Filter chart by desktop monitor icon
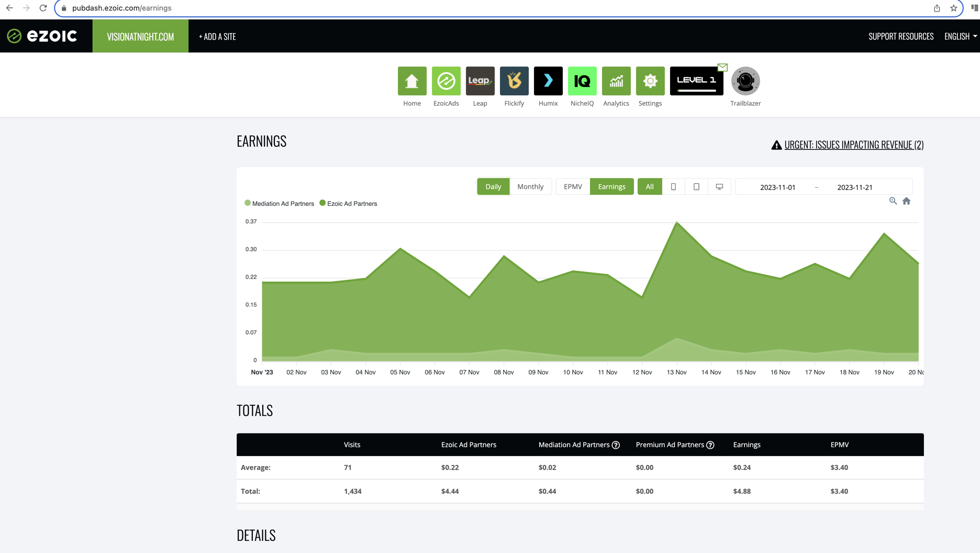980x553 pixels. 719,186
